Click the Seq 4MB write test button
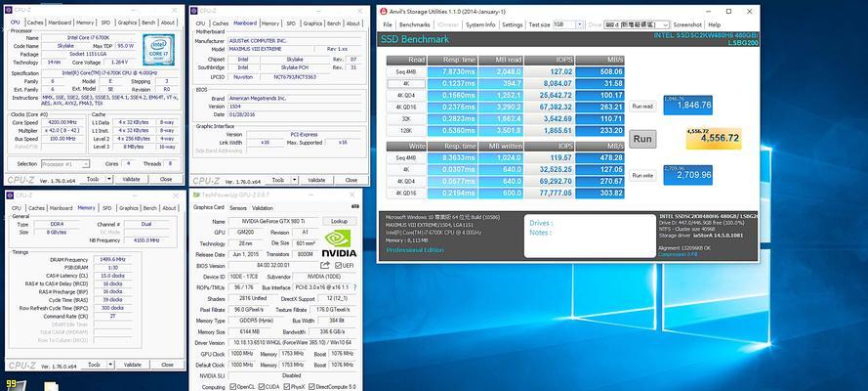Viewport: 868px width, 391px height. (406, 157)
